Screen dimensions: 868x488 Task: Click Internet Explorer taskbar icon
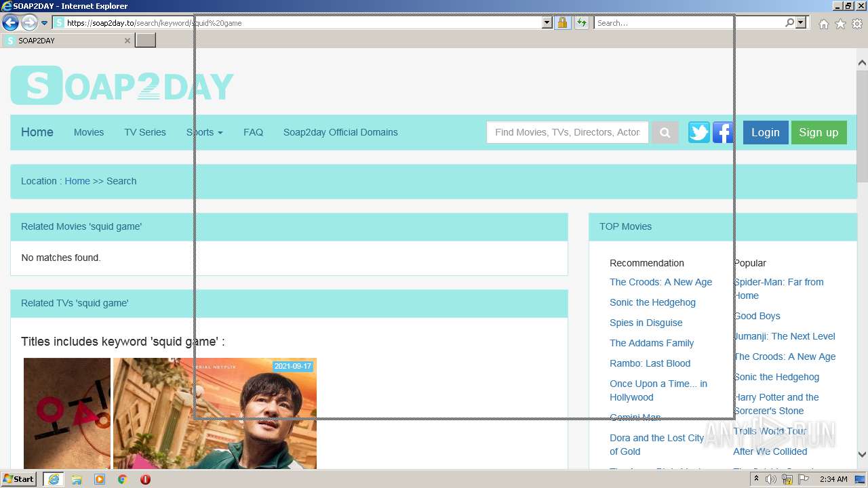pyautogui.click(x=53, y=479)
